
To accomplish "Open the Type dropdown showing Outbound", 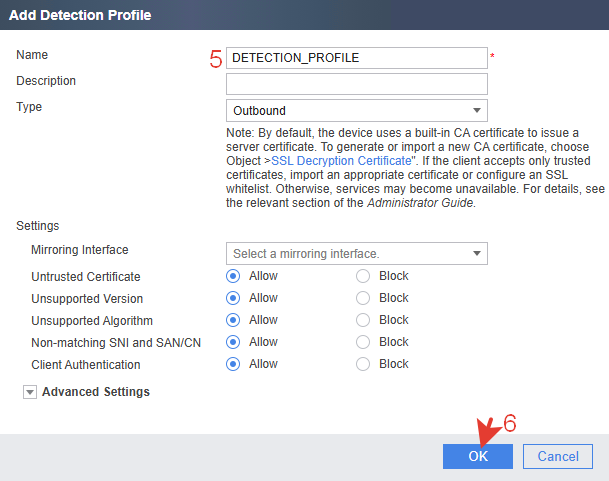I will pyautogui.click(x=357, y=111).
